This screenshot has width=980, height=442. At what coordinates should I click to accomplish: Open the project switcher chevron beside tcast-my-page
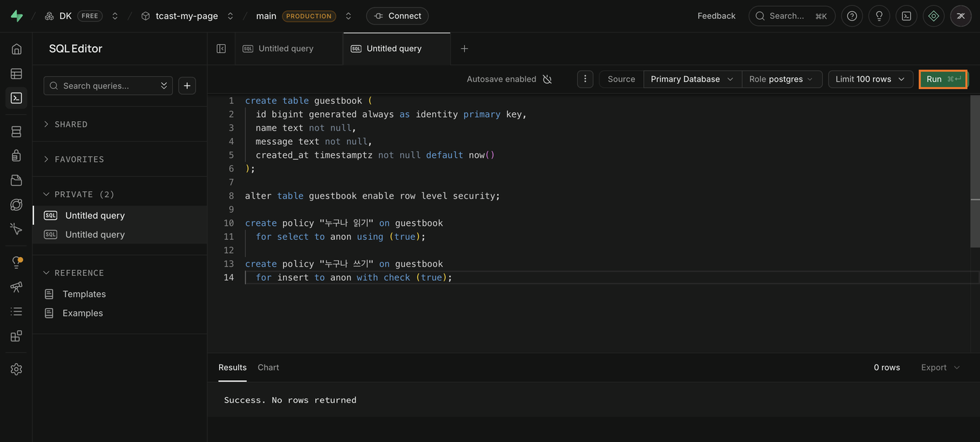point(231,16)
